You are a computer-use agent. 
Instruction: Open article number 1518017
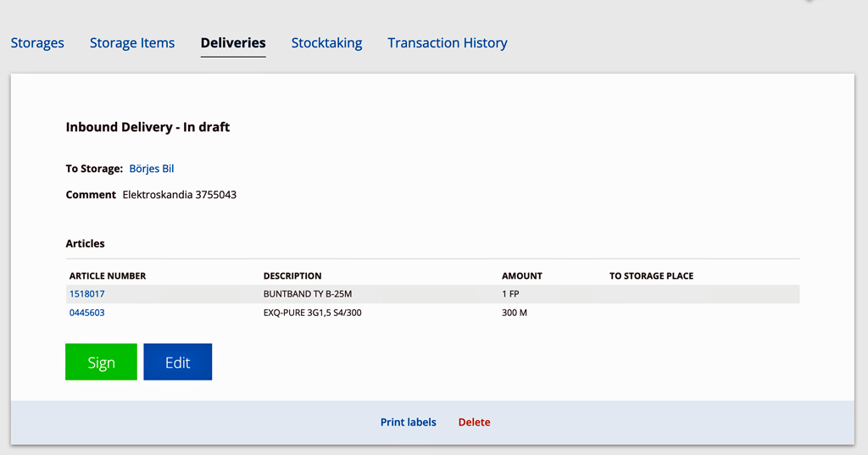pyautogui.click(x=87, y=294)
